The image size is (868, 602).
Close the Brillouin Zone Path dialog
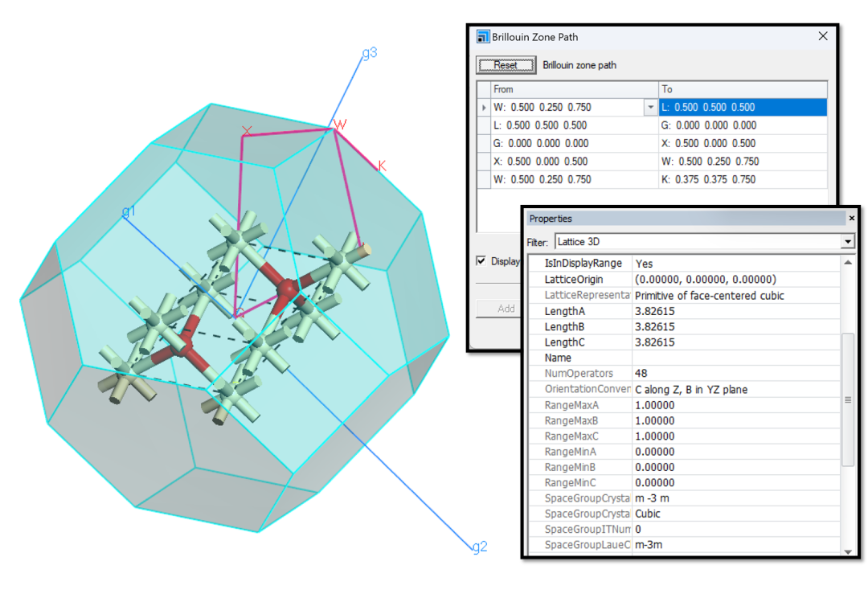tap(823, 36)
